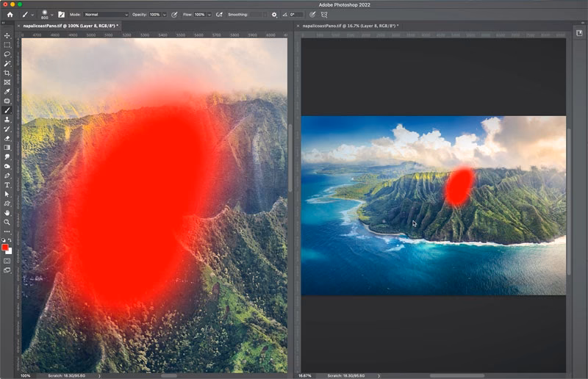Image resolution: width=588 pixels, height=379 pixels.
Task: Open the collapsed panel icon on right dock
Action: pyautogui.click(x=579, y=33)
